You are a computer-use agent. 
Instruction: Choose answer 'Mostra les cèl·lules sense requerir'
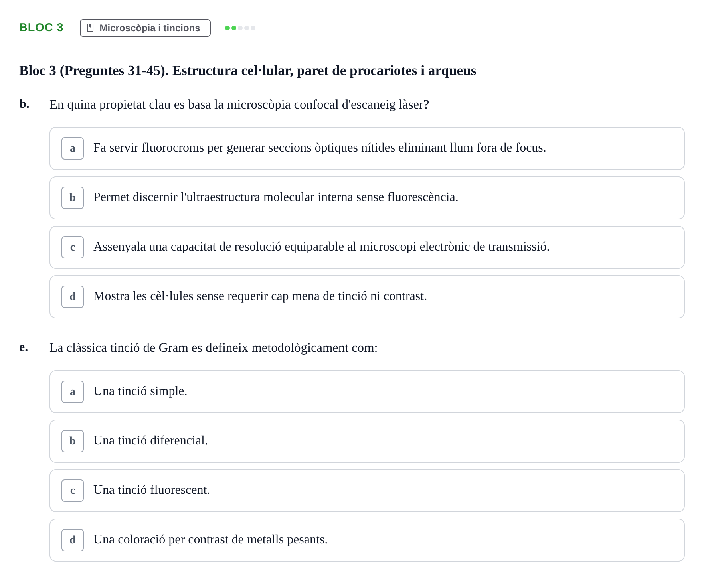click(367, 297)
